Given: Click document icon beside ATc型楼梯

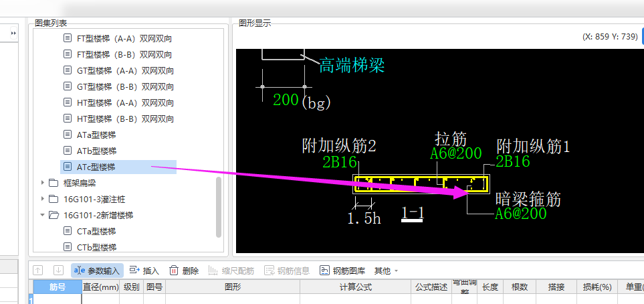Looking at the screenshot, I should pos(67,167).
